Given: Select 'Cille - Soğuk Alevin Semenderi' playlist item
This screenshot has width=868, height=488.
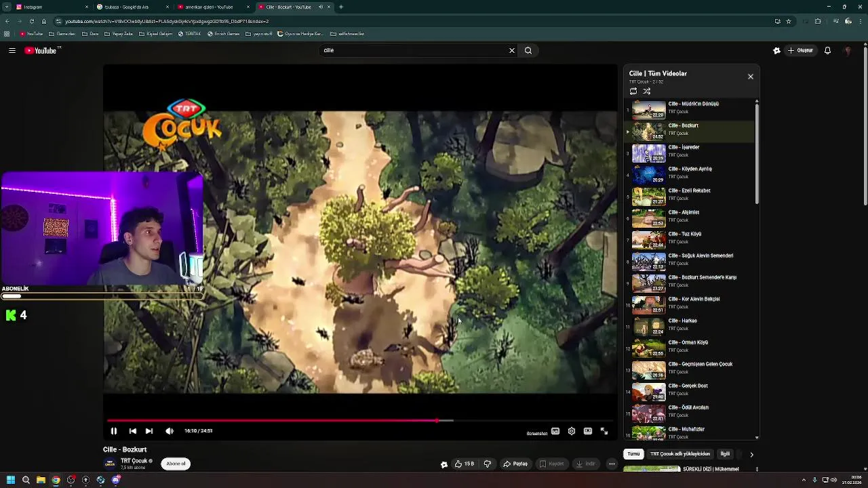Looking at the screenshot, I should tap(690, 261).
